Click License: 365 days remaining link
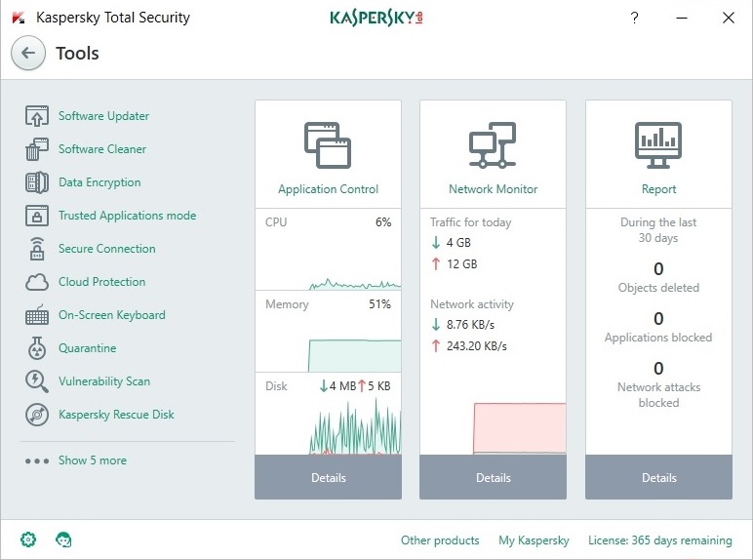This screenshot has width=753, height=560. click(659, 540)
